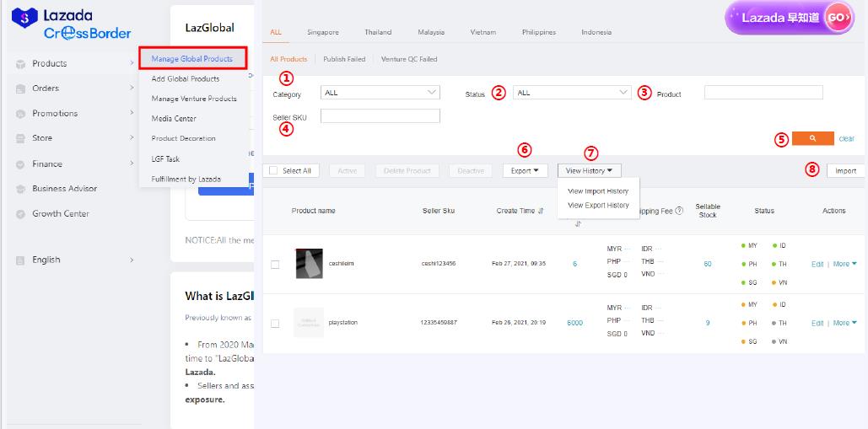Click the Growth Center sidebar icon

click(20, 214)
